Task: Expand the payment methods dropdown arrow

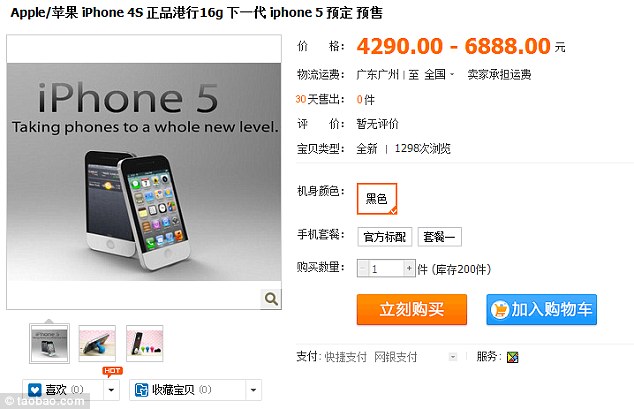Action: [453, 357]
